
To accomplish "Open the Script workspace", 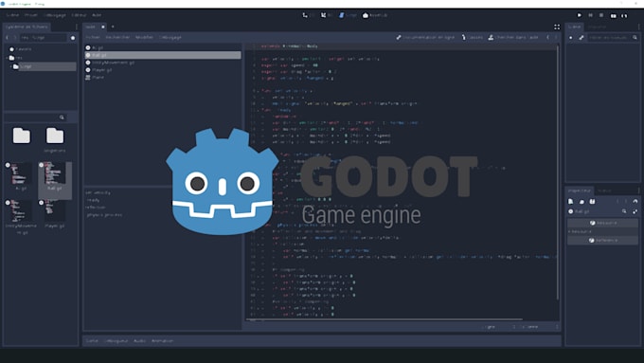I will [348, 15].
